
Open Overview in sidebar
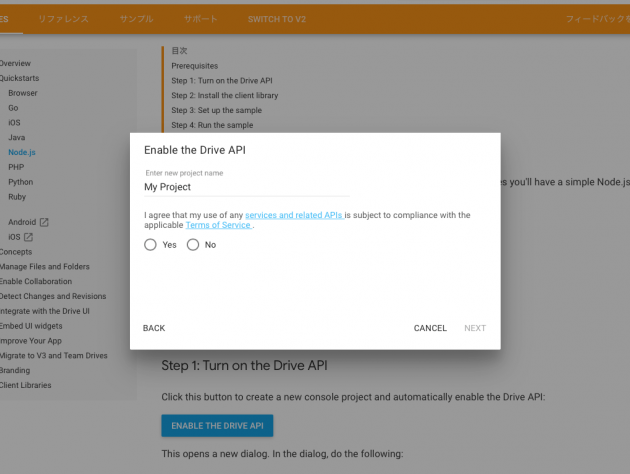pyautogui.click(x=15, y=63)
